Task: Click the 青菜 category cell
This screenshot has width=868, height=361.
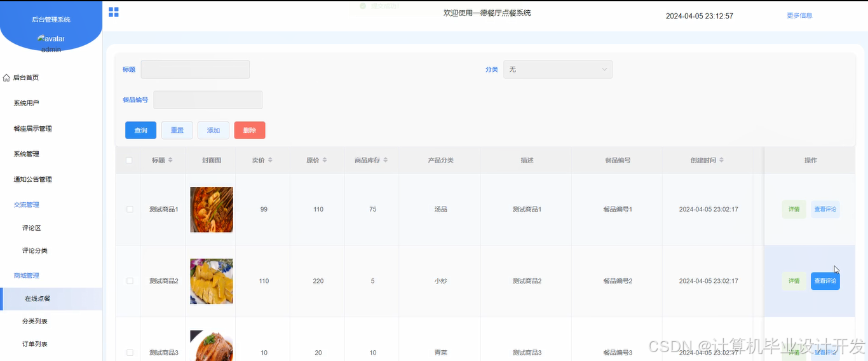Action: [440, 352]
